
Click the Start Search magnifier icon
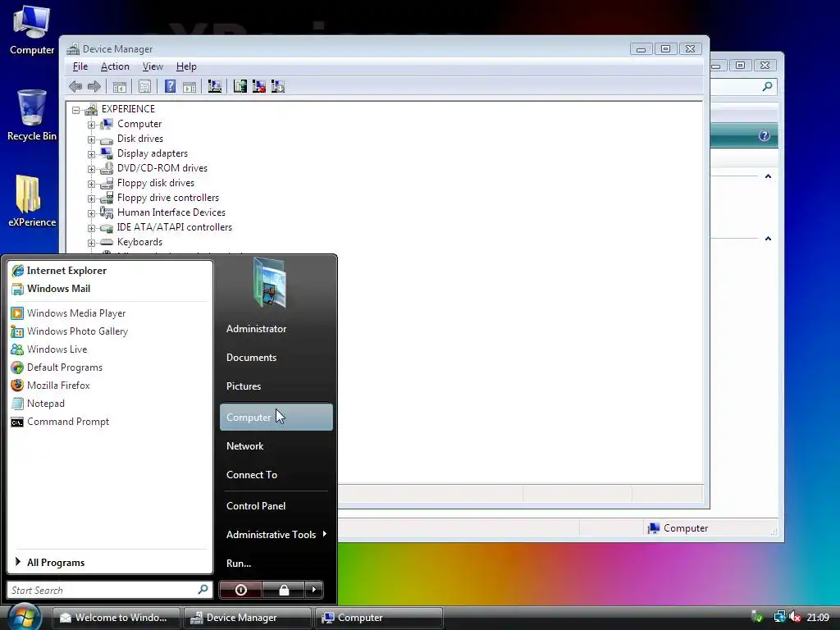click(203, 589)
